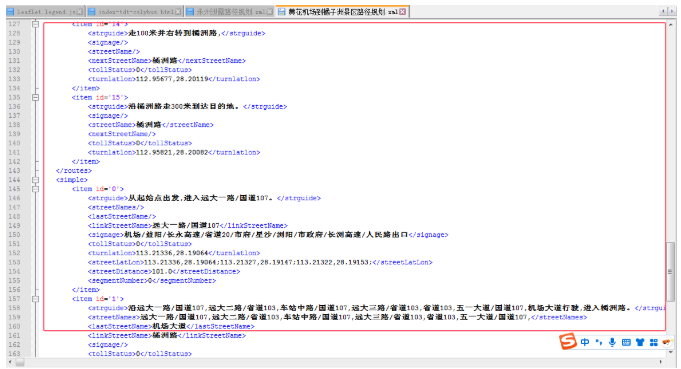The width and height of the screenshot is (681, 369).
Task: Switch to the index-tdt-onlybus.html tab
Action: coord(134,12)
